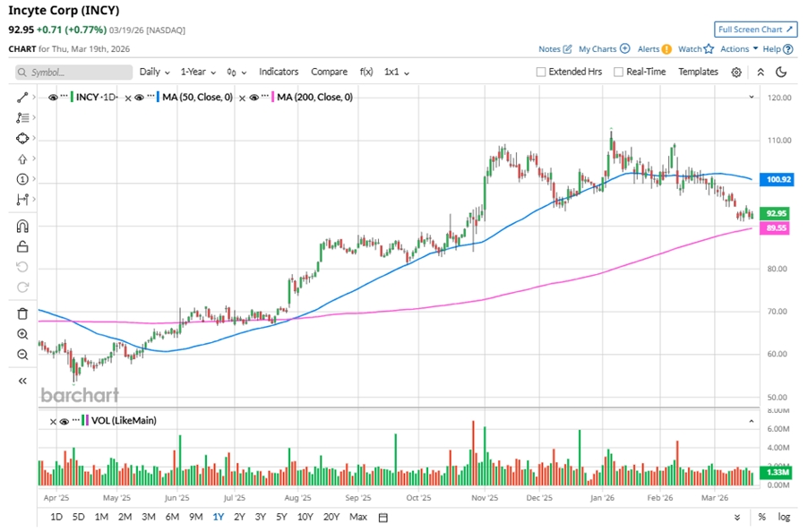Image resolution: width=808 pixels, height=532 pixels.
Task: Enable the Extended Hrs checkbox
Action: 541,72
